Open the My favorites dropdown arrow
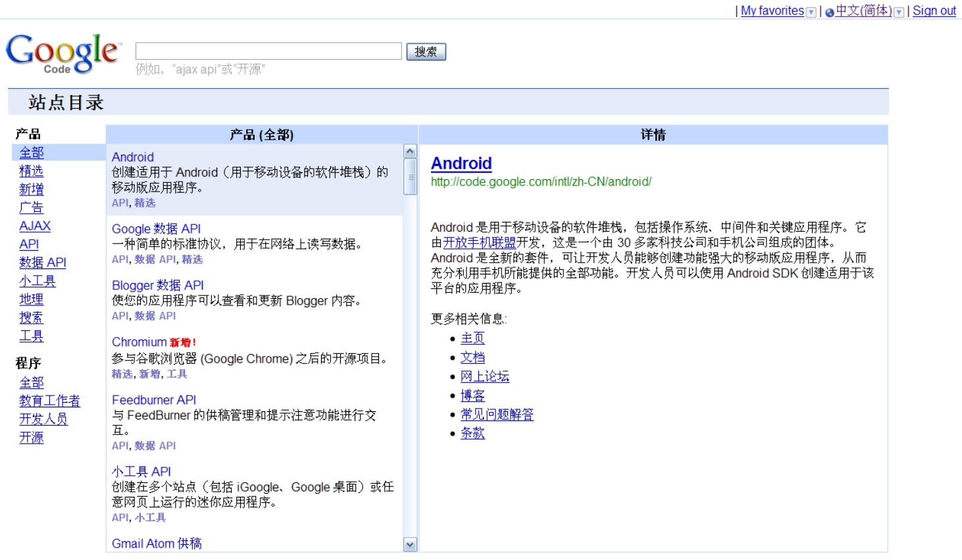Image resolution: width=962 pixels, height=560 pixels. 811,12
